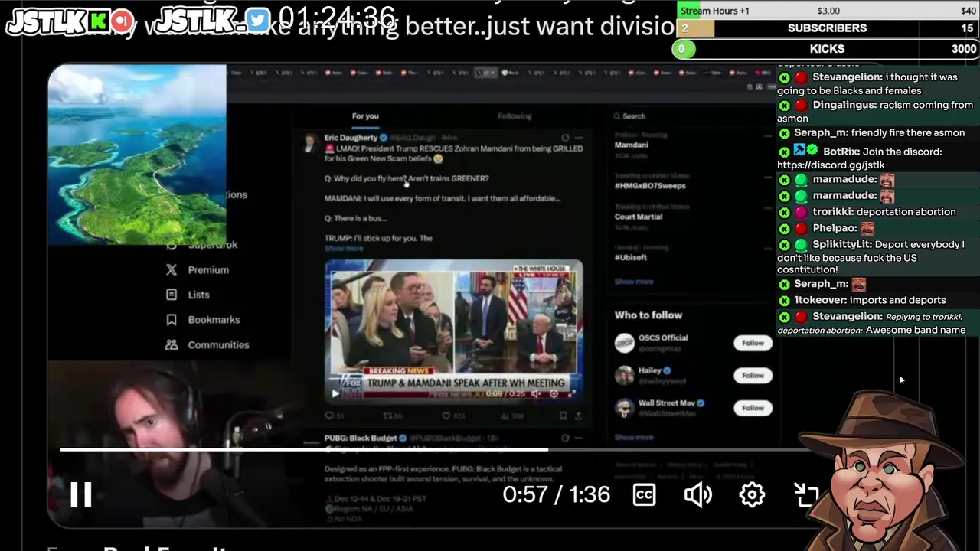Open the discord.gg/jstlk link in chat
The height and width of the screenshot is (551, 980).
(831, 165)
